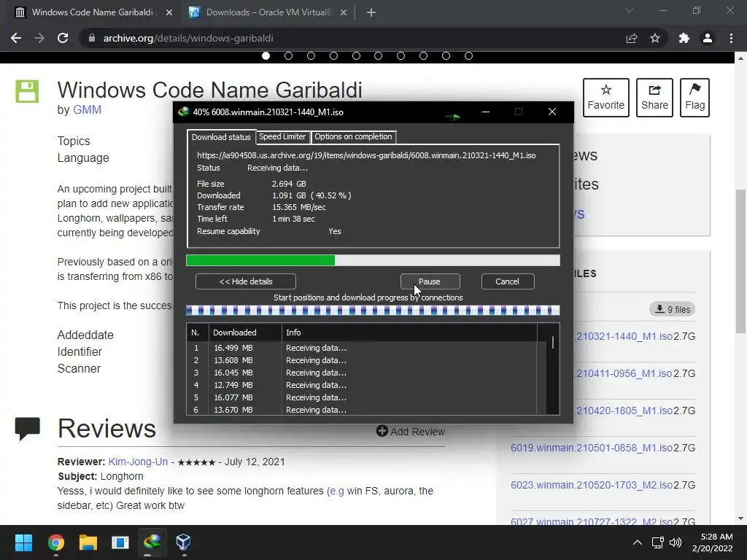Screen dimensions: 747x560
Task: Open the 210420-1805_M1.iso file link
Action: tap(624, 411)
